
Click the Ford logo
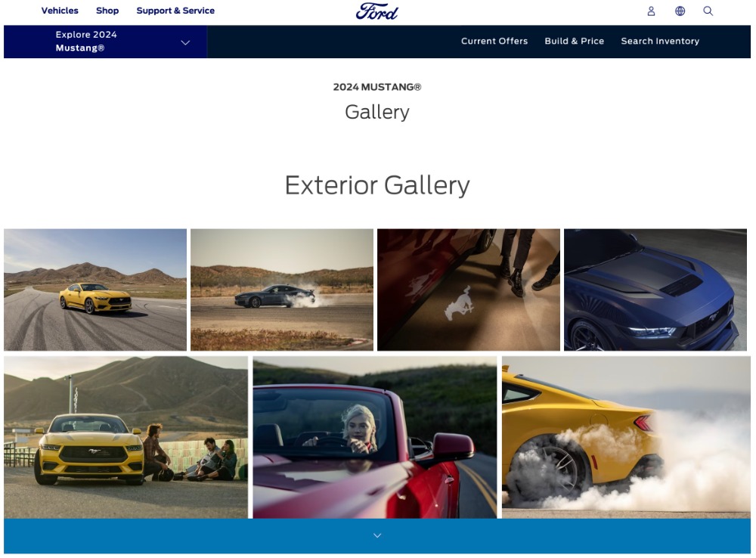377,11
